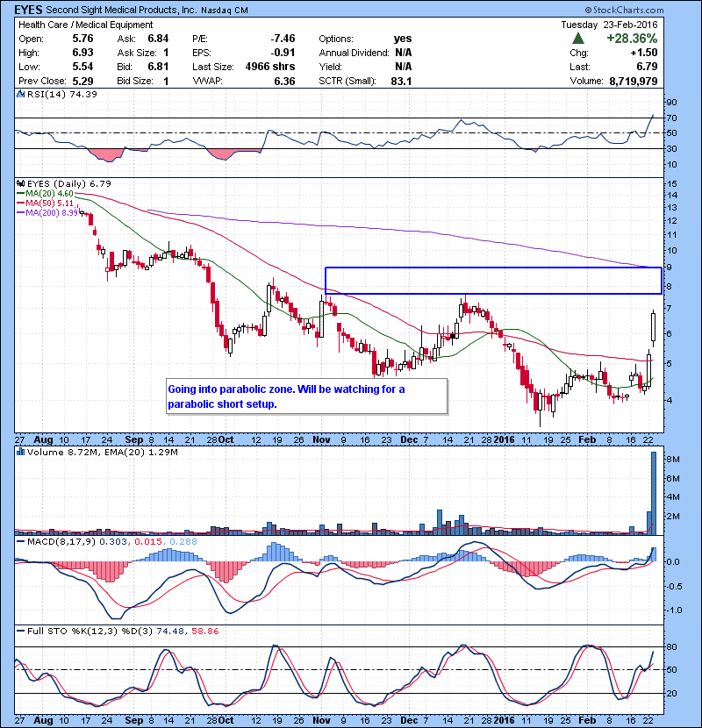
Task: Click the Last Size value '4966 shrs'
Action: tap(270, 67)
